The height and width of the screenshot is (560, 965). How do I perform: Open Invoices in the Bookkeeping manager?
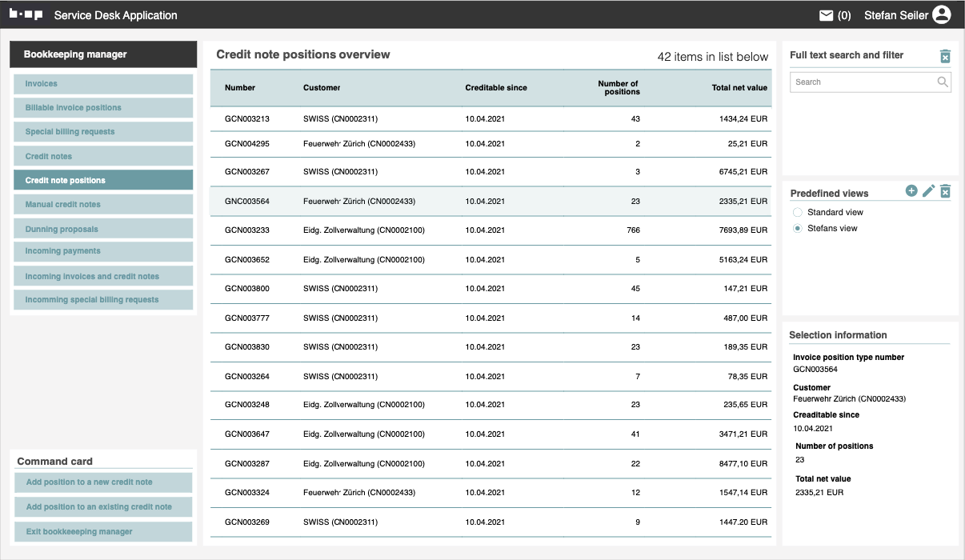103,84
